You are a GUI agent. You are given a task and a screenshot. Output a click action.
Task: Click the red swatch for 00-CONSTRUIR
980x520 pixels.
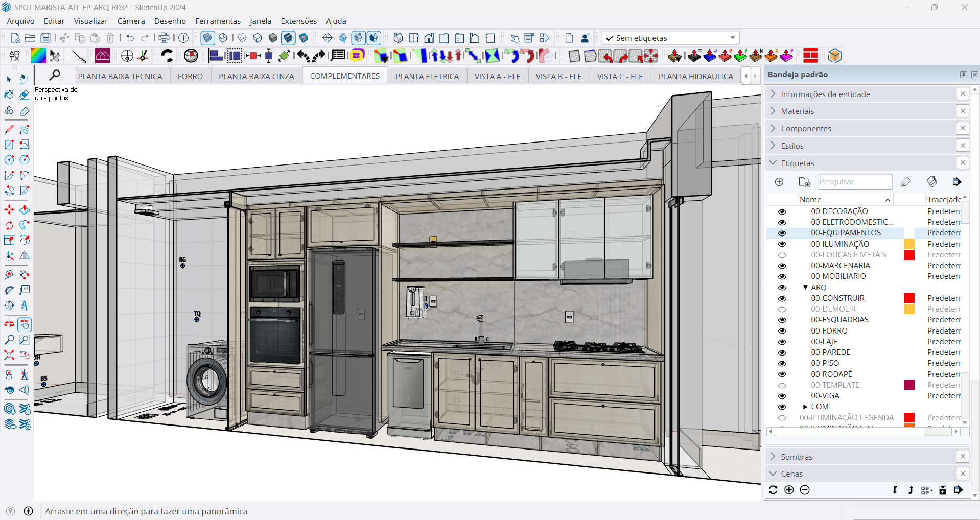pos(909,298)
